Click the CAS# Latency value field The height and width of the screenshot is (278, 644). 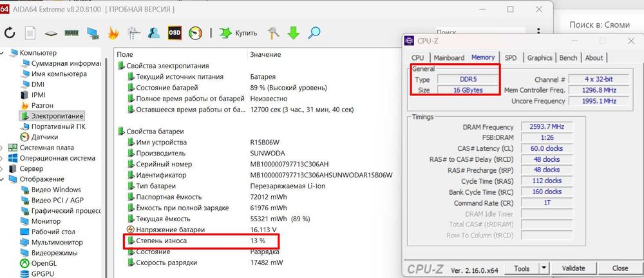click(547, 148)
